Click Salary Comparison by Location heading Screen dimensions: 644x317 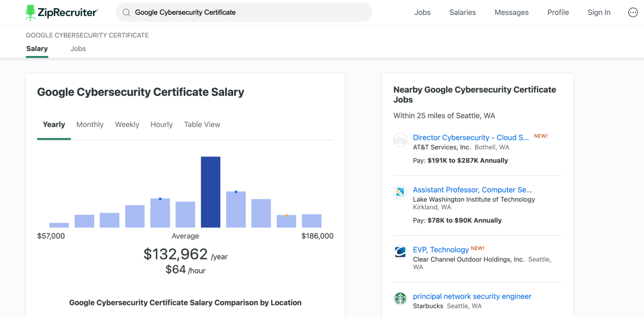click(x=185, y=303)
